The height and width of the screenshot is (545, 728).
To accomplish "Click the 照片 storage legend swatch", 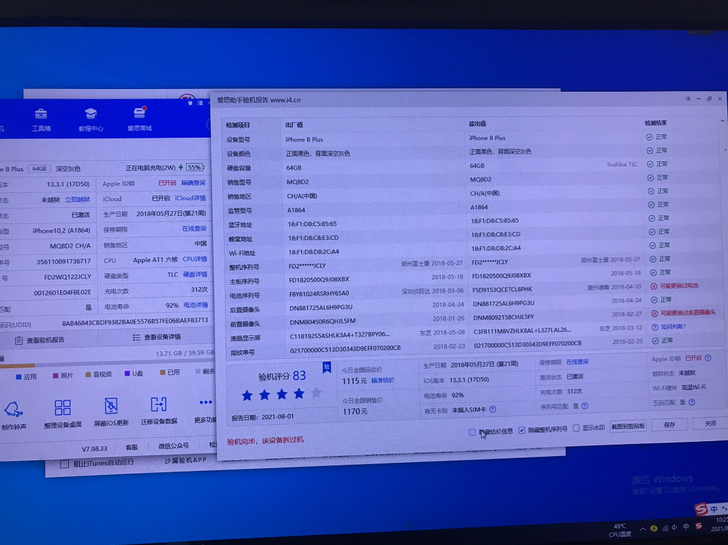I will click(x=55, y=375).
